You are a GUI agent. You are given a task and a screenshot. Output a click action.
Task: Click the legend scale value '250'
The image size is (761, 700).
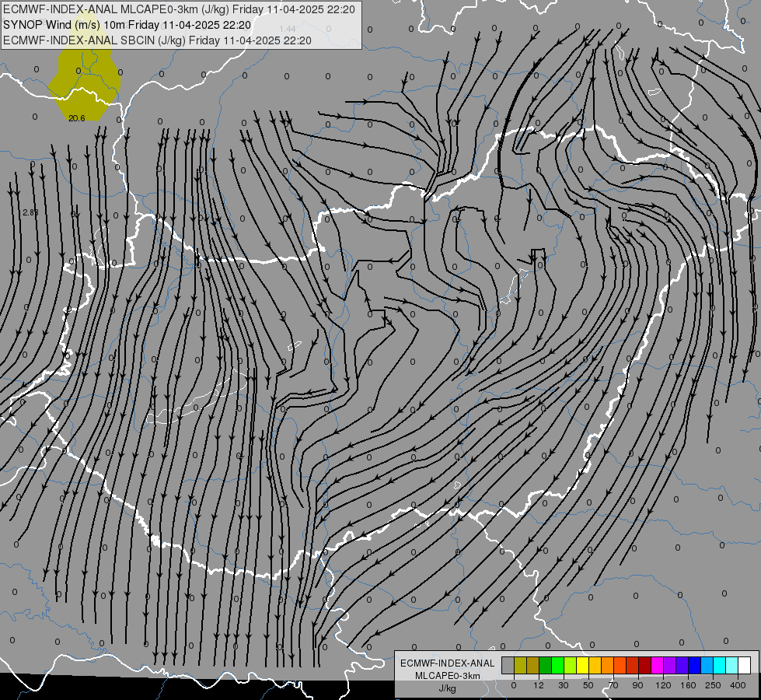[x=713, y=685]
